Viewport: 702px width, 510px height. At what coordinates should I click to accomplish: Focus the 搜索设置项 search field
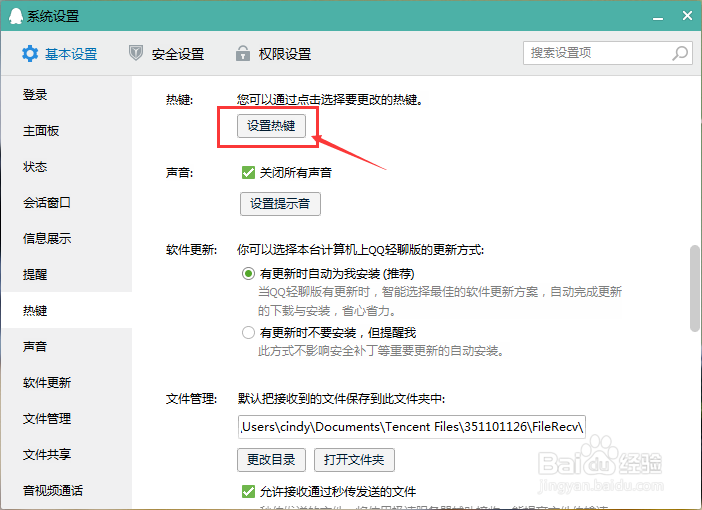(x=608, y=53)
